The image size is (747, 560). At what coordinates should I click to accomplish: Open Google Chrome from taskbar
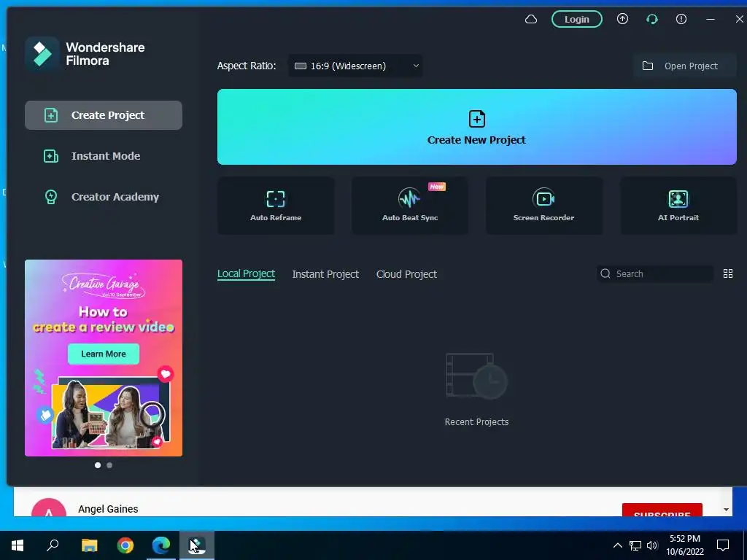[125, 545]
